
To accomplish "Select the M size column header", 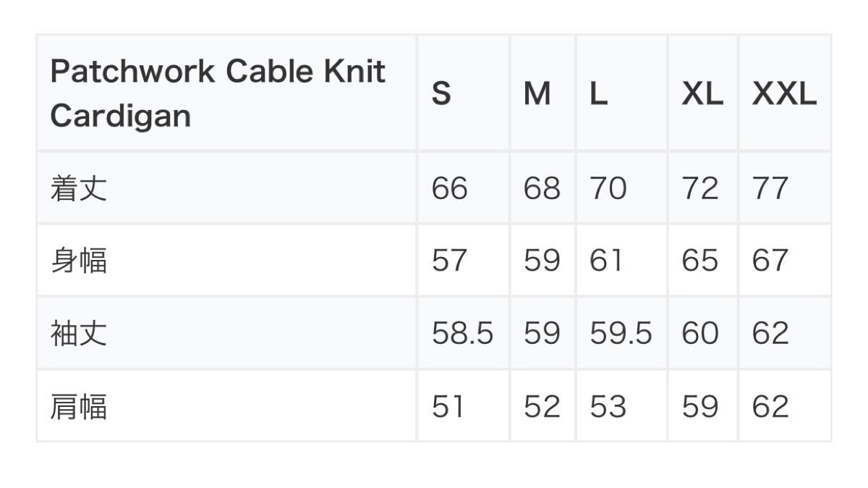I will pos(537,93).
